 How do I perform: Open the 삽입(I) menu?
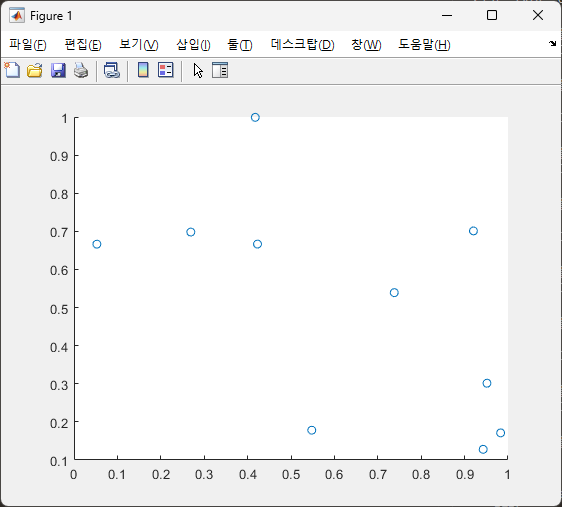[x=193, y=44]
